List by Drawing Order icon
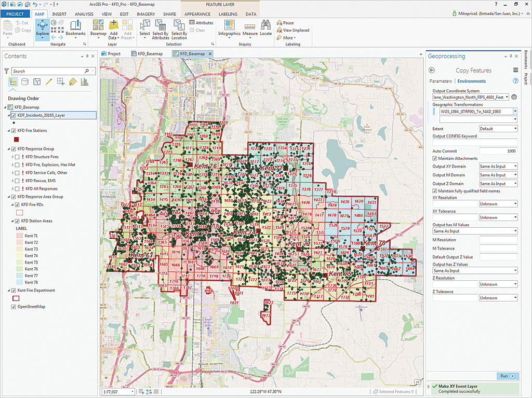 [x=13, y=81]
